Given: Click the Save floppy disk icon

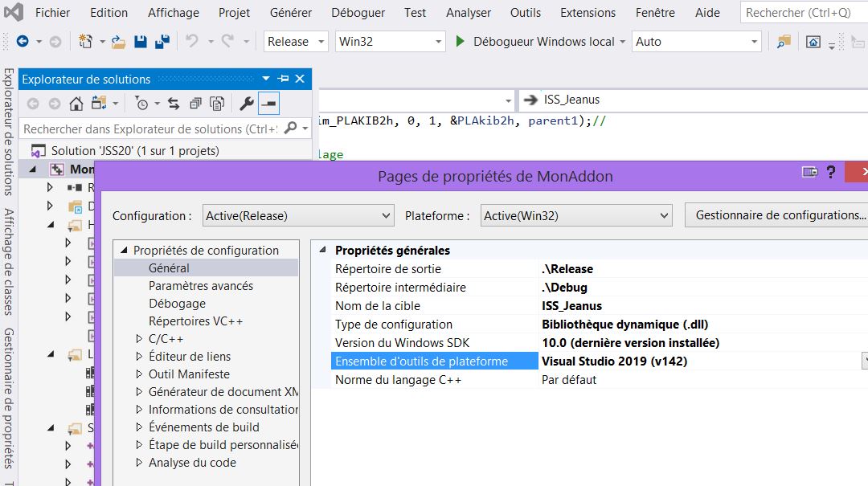Looking at the screenshot, I should pyautogui.click(x=141, y=42).
